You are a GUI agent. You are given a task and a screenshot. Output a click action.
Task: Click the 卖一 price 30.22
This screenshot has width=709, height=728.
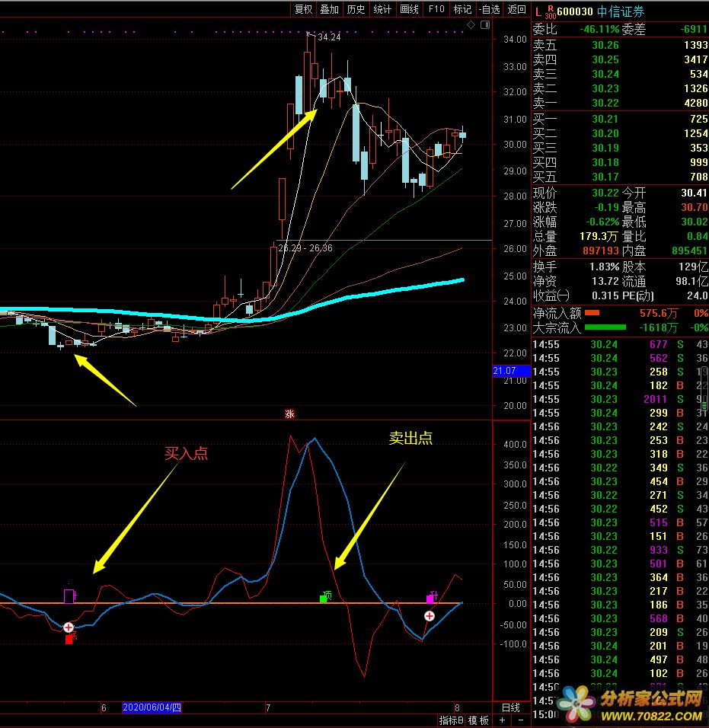pyautogui.click(x=605, y=103)
